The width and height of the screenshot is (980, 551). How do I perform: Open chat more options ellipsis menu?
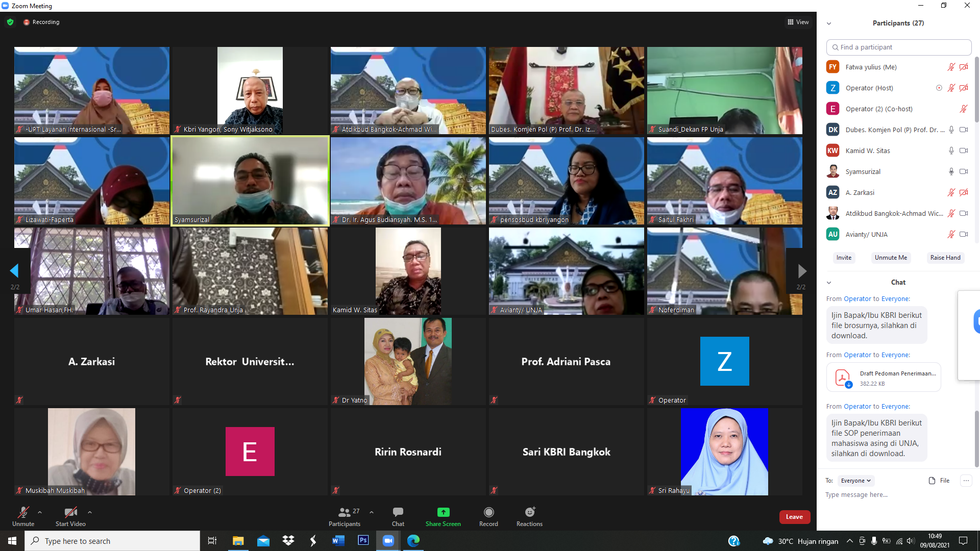pos(966,481)
